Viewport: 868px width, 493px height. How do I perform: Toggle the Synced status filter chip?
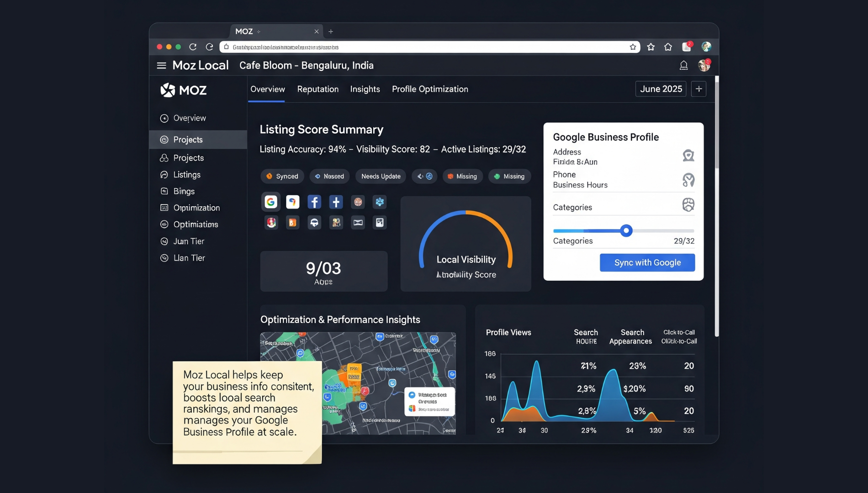[x=282, y=176]
